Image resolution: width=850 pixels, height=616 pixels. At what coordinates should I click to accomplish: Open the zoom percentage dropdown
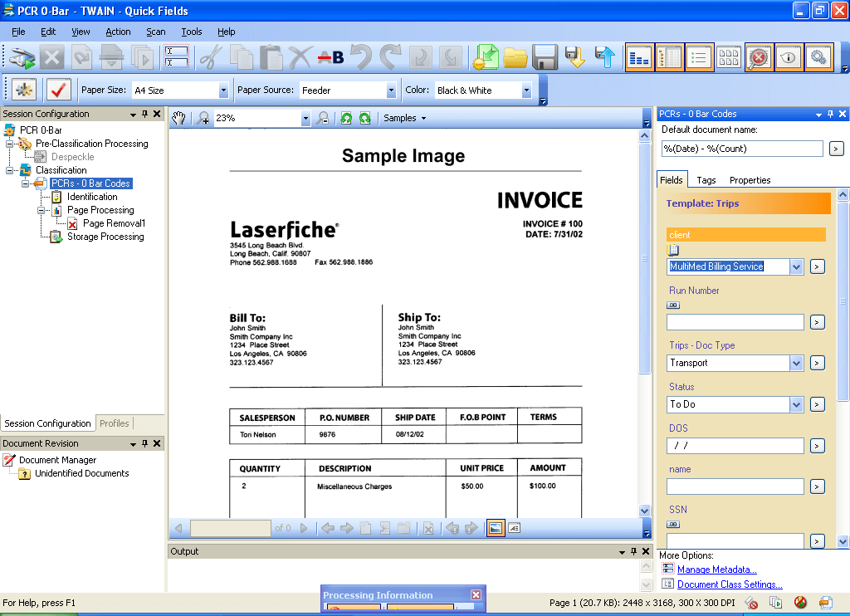coord(305,118)
